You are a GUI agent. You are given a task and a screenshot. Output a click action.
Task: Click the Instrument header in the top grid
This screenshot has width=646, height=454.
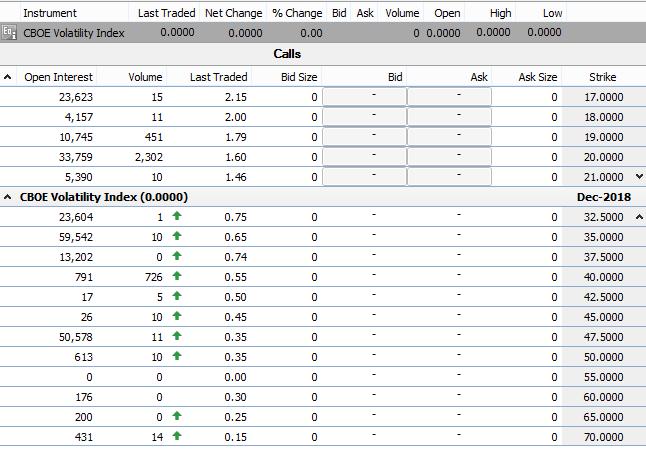point(50,13)
